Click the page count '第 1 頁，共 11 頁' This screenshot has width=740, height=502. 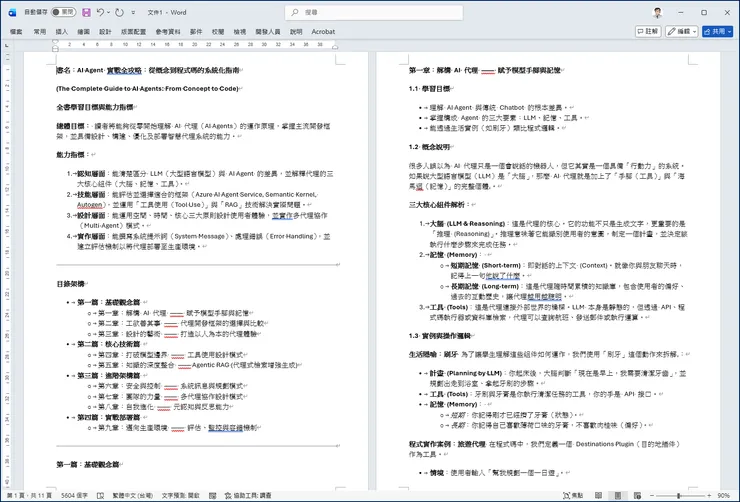(29, 495)
